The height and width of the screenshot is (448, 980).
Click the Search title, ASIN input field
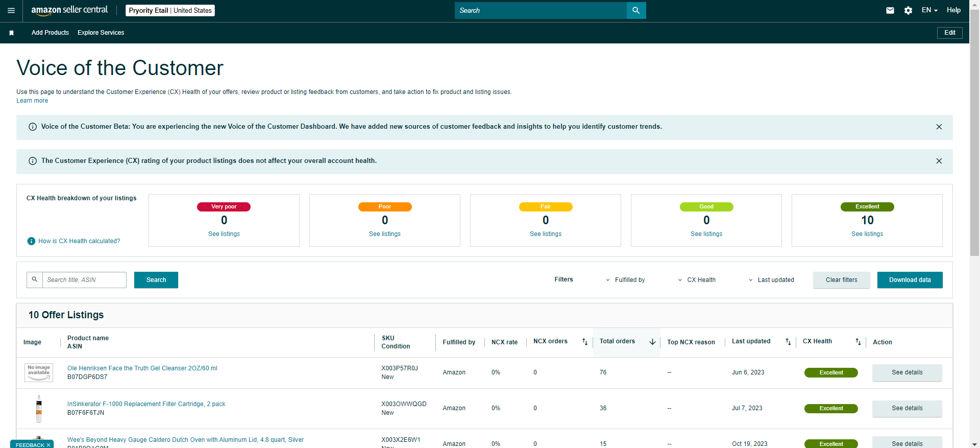point(84,280)
